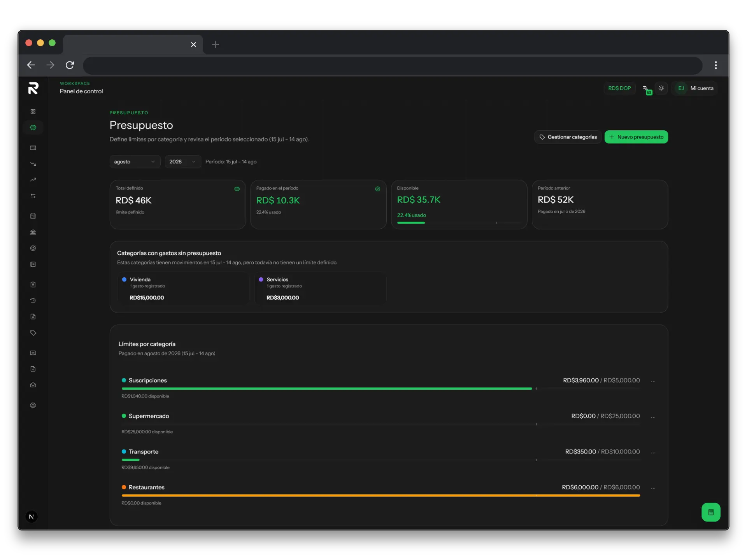Screen dimensions: 747x560
Task: Click the browser address bar
Action: click(x=393, y=65)
